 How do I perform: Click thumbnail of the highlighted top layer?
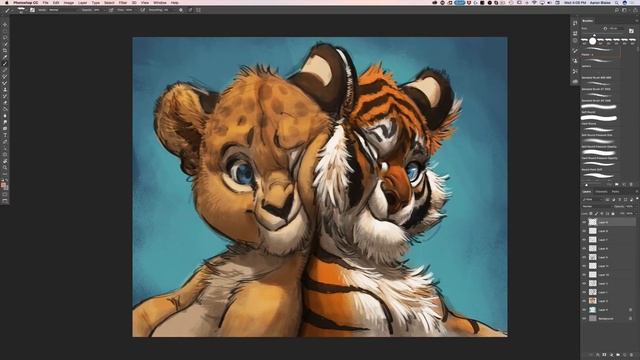593,222
